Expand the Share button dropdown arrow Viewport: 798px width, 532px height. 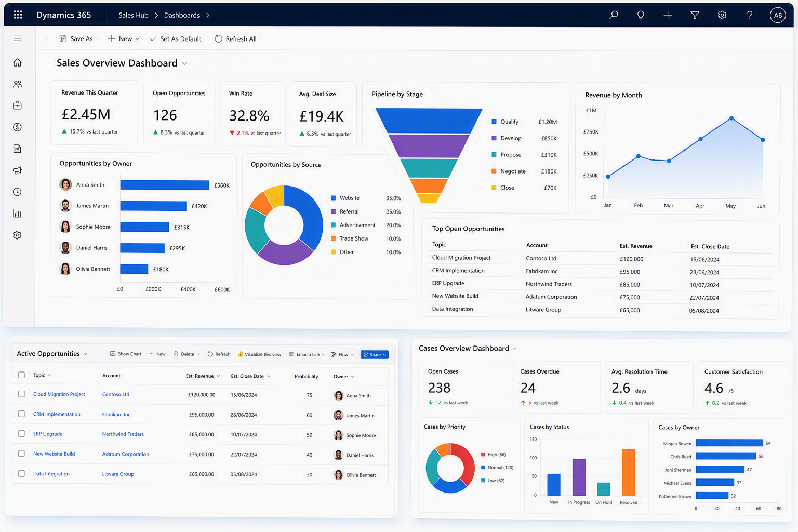pyautogui.click(x=384, y=355)
